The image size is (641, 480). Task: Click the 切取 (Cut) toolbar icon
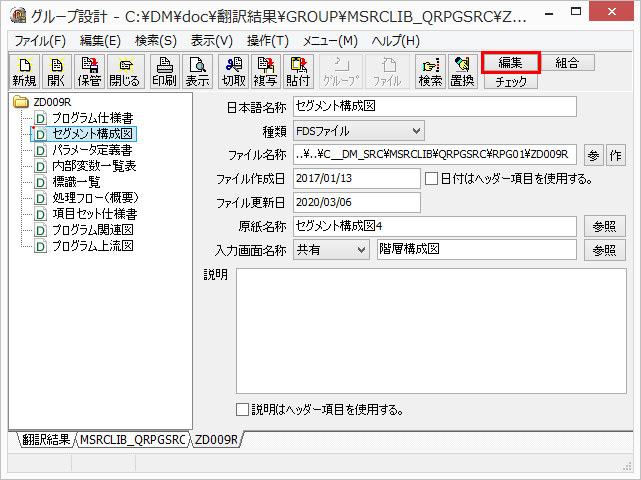point(233,72)
